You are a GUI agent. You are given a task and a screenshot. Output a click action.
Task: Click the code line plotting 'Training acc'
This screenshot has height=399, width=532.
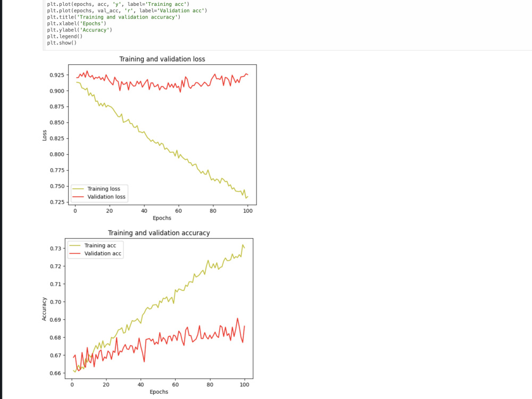point(118,4)
